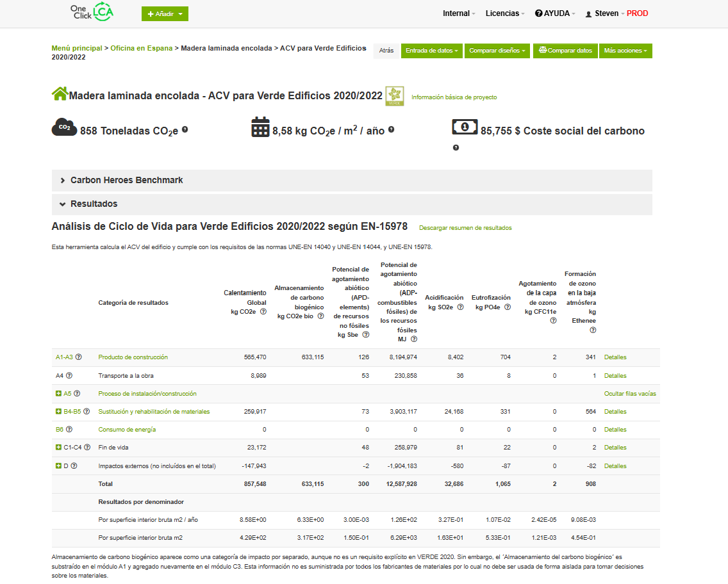
Task: Open the Más acciones dropdown
Action: tap(625, 51)
